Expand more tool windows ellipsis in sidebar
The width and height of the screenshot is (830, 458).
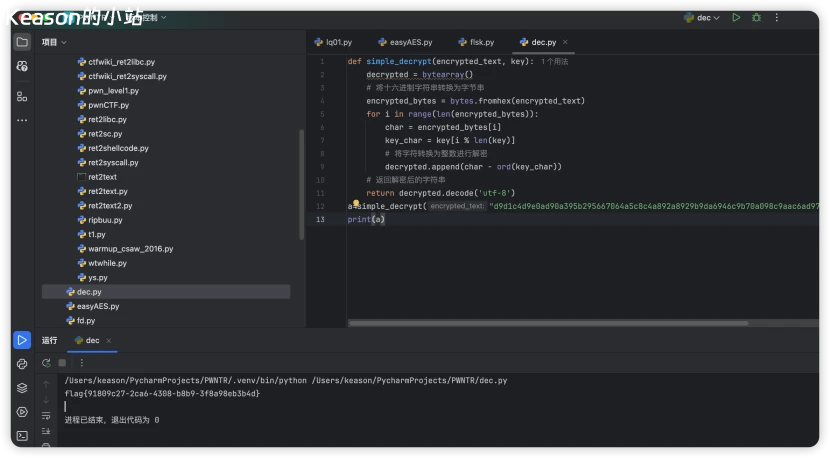pyautogui.click(x=22, y=120)
